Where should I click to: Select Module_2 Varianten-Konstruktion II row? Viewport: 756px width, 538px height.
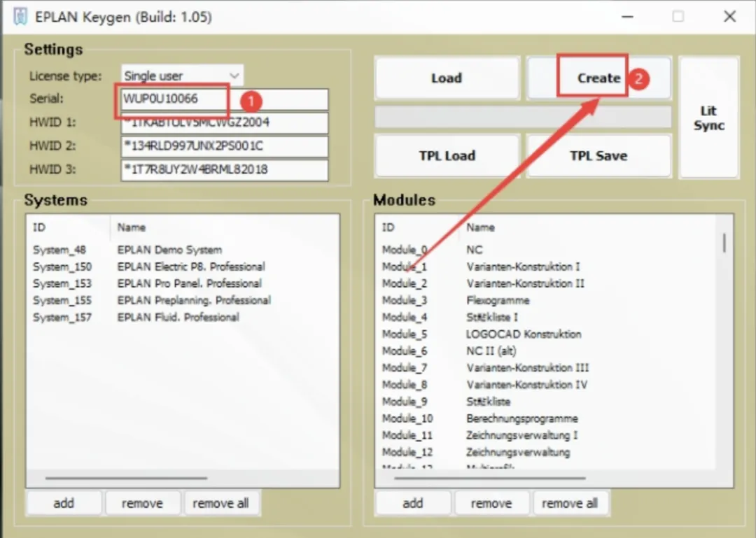(x=546, y=283)
